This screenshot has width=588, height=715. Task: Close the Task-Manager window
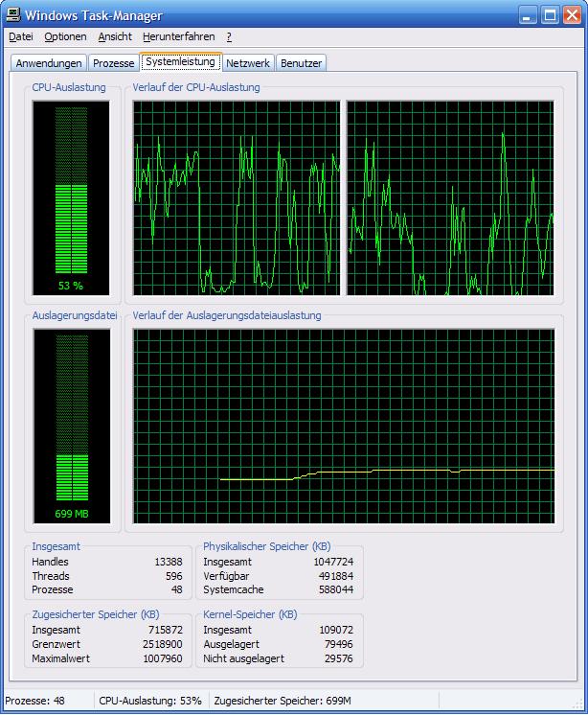pos(572,15)
